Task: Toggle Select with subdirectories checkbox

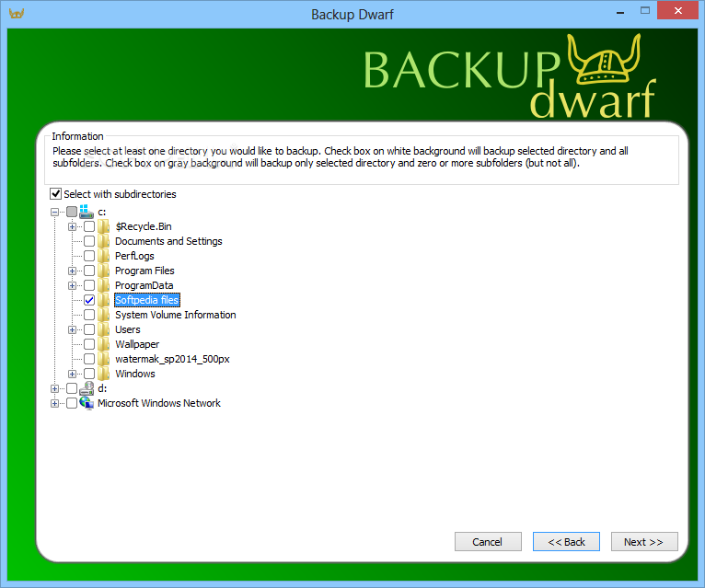Action: point(55,194)
